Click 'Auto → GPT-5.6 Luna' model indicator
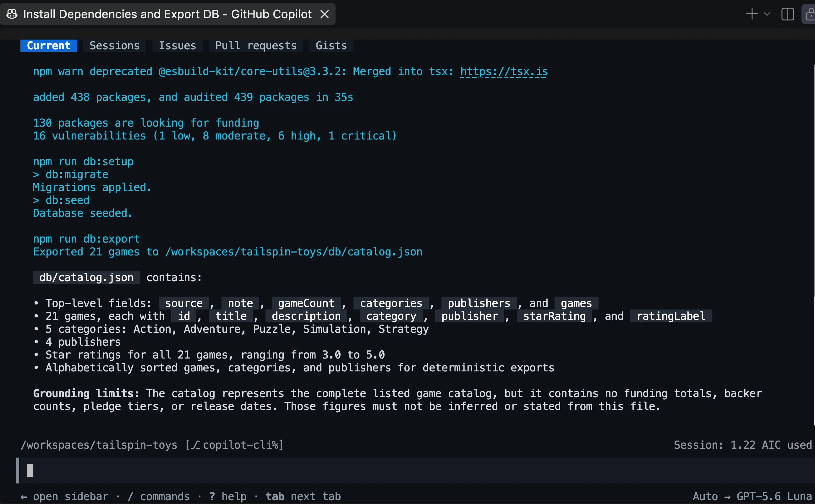Image resolution: width=815 pixels, height=504 pixels. (x=752, y=496)
